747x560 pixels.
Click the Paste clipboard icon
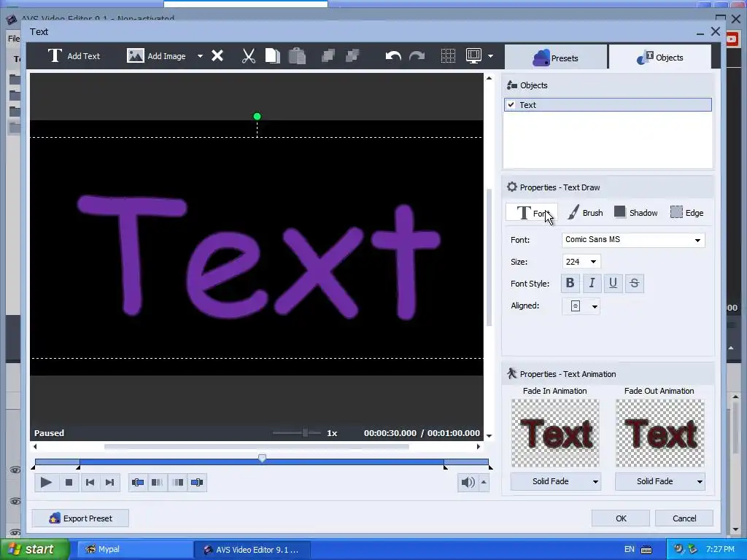coord(297,56)
